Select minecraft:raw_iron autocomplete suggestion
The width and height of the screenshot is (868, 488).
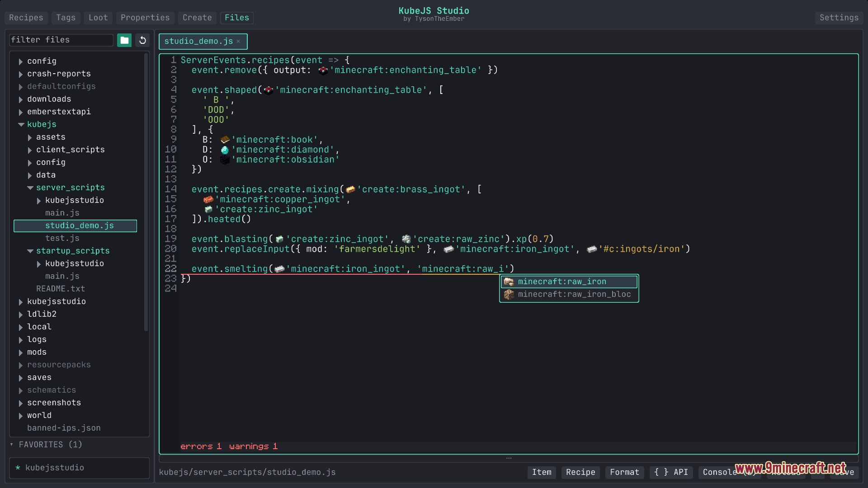569,282
